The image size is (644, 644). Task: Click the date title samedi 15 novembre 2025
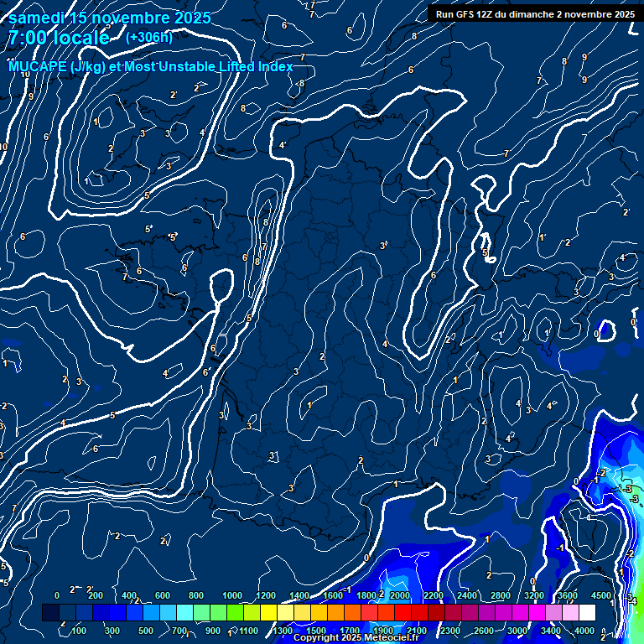coord(110,18)
